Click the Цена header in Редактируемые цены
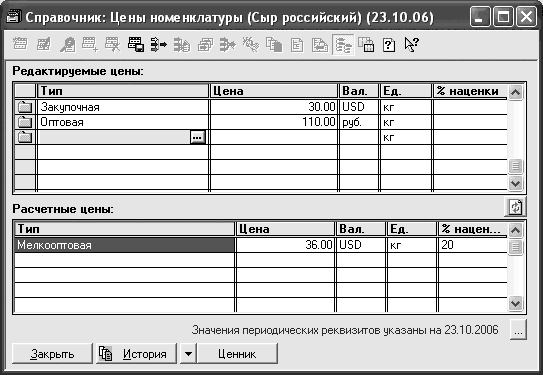The image size is (543, 375). pyautogui.click(x=274, y=91)
